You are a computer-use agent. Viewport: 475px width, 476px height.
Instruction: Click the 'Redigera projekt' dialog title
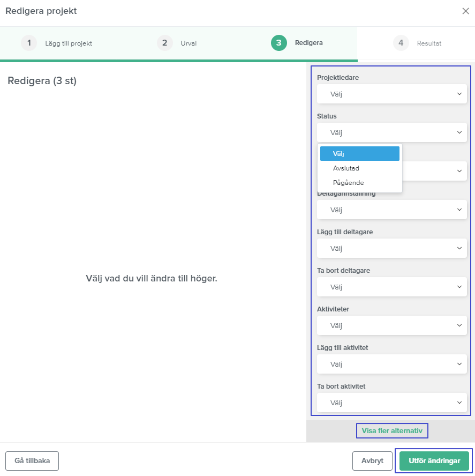coord(41,11)
